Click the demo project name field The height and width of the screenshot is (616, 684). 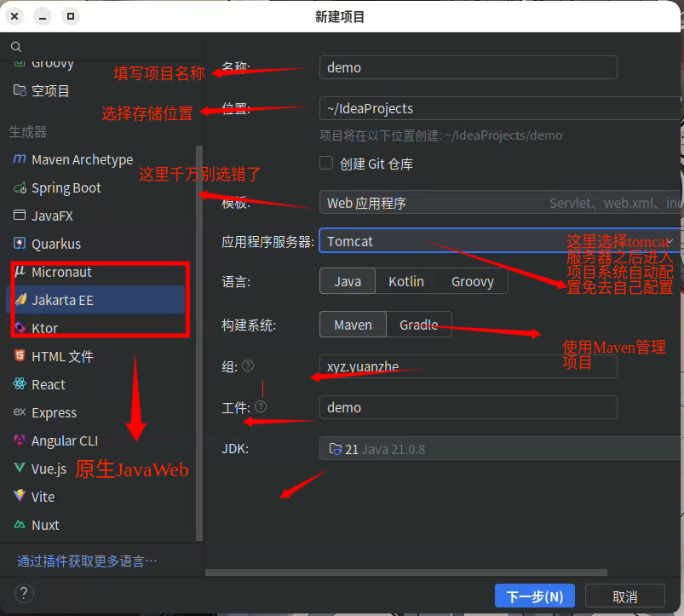[467, 67]
